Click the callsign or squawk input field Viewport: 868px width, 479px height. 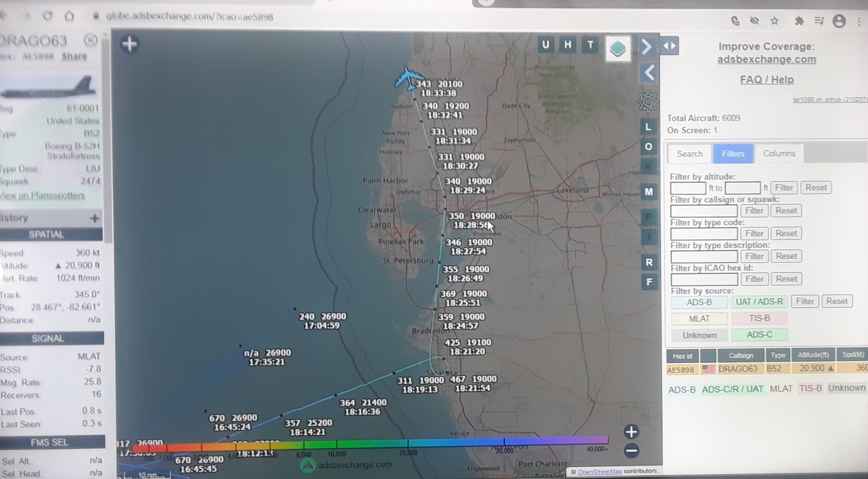coord(704,211)
